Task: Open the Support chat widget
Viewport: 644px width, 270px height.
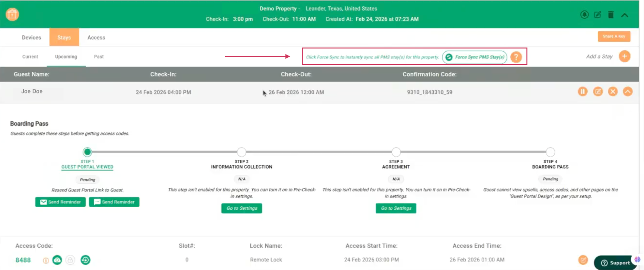Action: click(615, 263)
